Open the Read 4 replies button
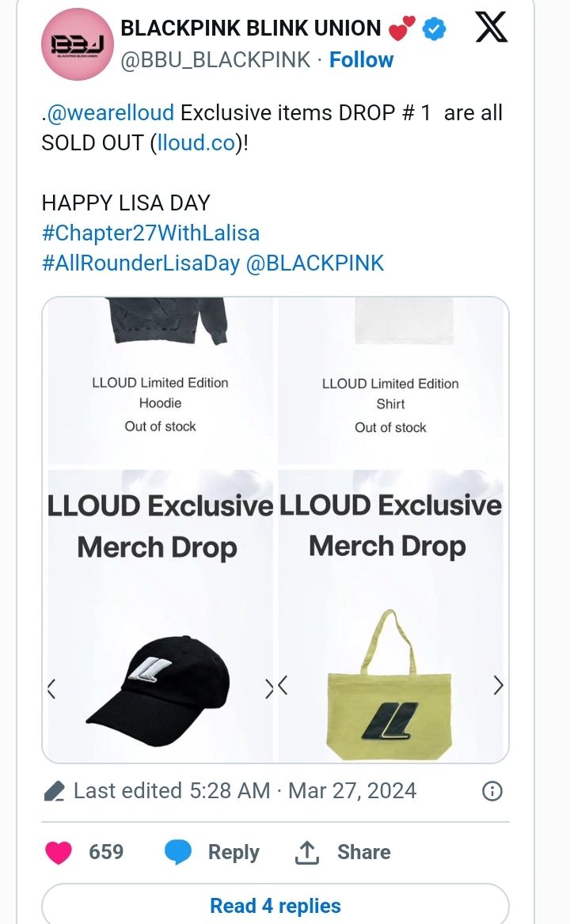The height and width of the screenshot is (924, 570). [275, 906]
